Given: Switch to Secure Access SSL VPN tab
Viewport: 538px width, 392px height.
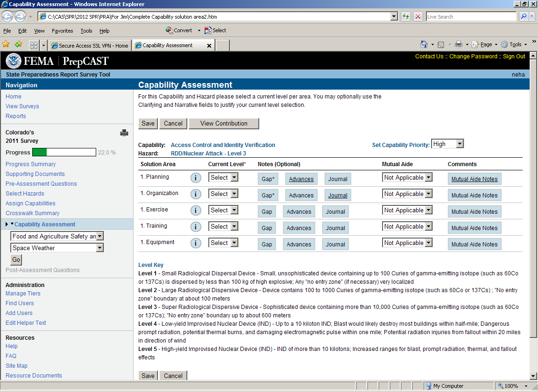Looking at the screenshot, I should point(90,45).
